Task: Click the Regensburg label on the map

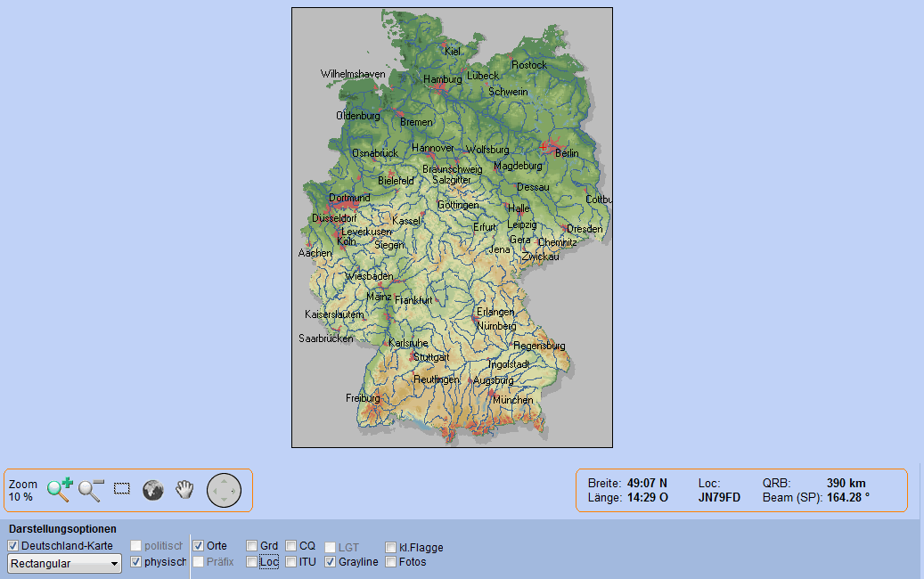Action: (x=539, y=346)
